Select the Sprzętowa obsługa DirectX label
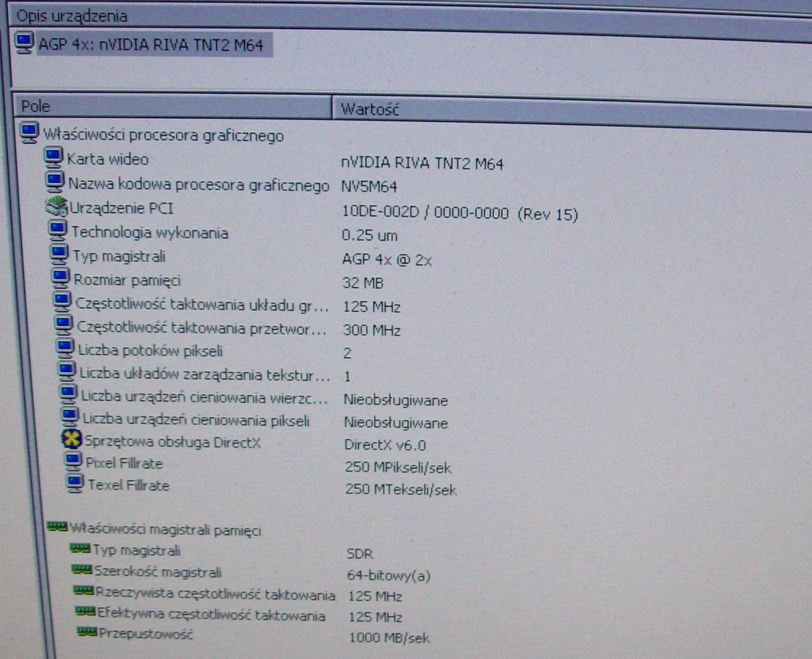 [x=172, y=442]
